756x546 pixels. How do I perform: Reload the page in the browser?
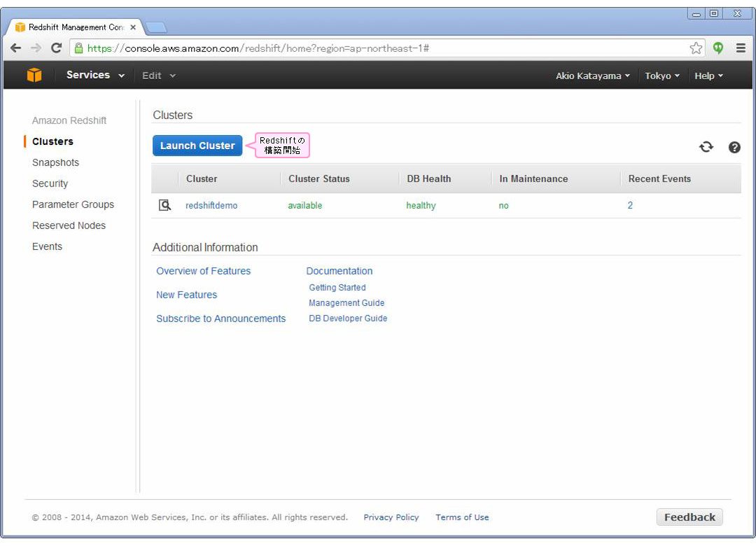pos(57,48)
